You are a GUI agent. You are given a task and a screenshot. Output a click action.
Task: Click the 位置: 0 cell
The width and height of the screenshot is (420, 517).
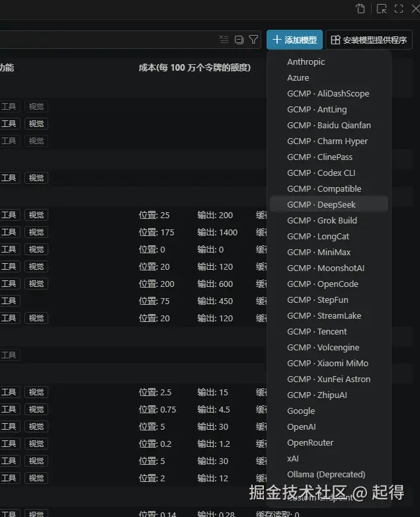click(151, 249)
